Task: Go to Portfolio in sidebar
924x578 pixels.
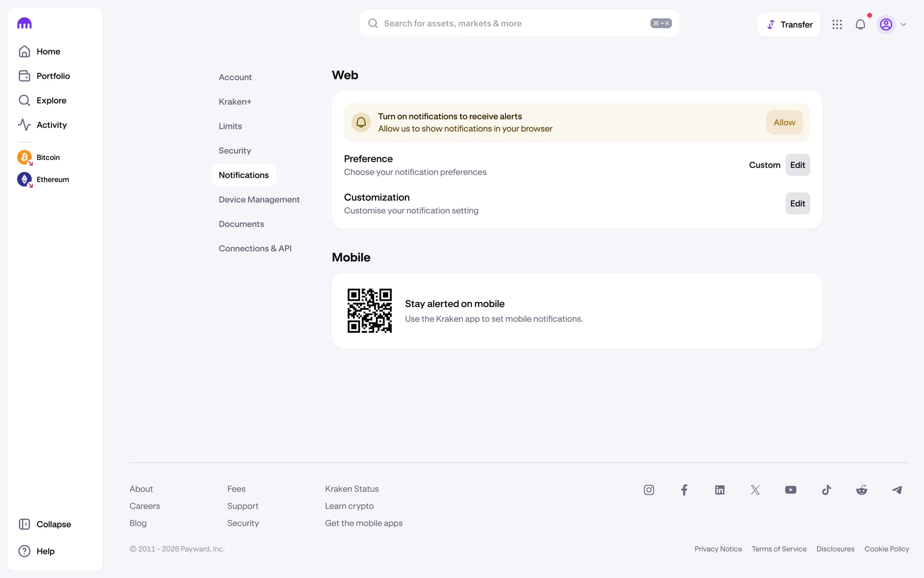Action: 53,76
